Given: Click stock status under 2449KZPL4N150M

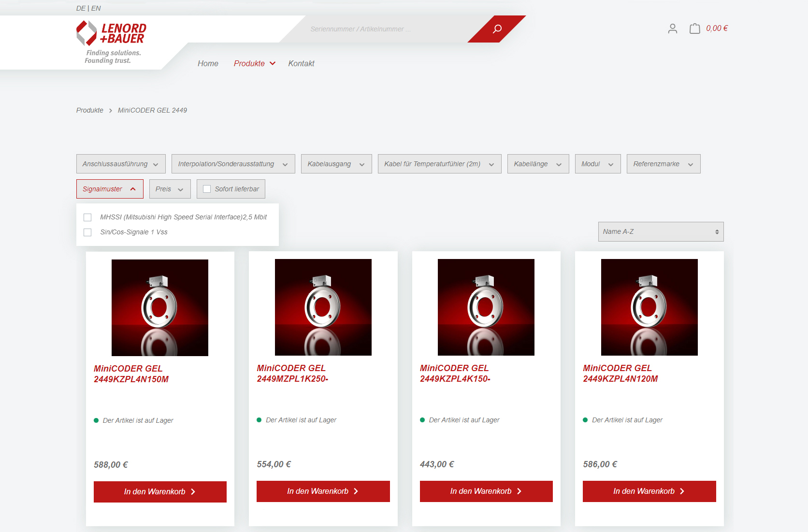Looking at the screenshot, I should [x=133, y=420].
